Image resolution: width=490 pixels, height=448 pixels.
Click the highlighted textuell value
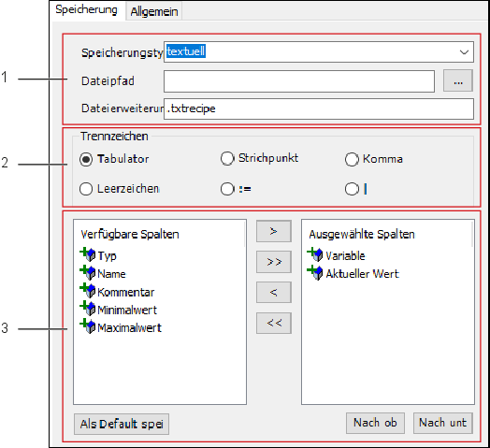[186, 51]
